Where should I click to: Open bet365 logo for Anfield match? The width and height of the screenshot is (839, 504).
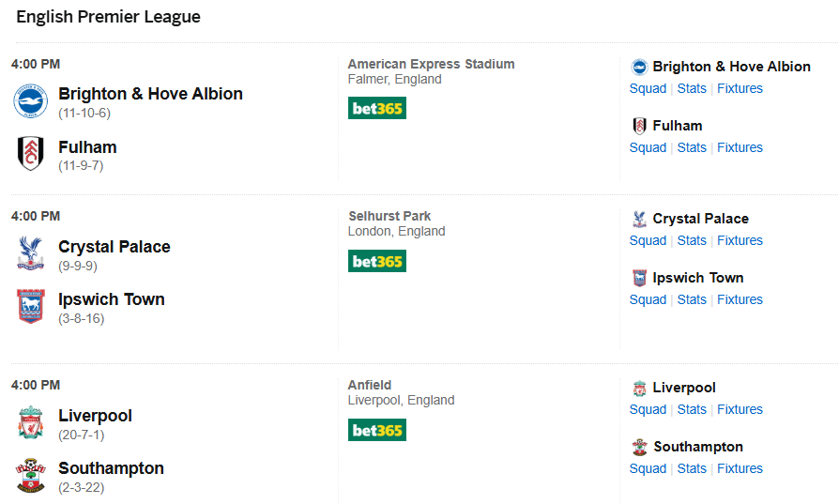(376, 430)
